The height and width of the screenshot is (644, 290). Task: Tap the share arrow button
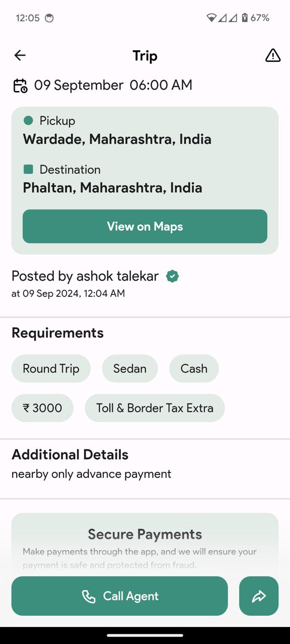pos(259,596)
